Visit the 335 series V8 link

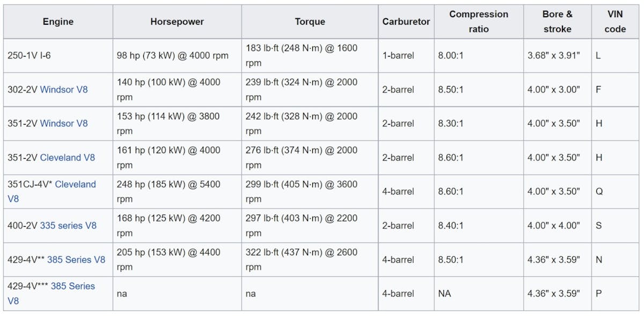pyautogui.click(x=68, y=226)
